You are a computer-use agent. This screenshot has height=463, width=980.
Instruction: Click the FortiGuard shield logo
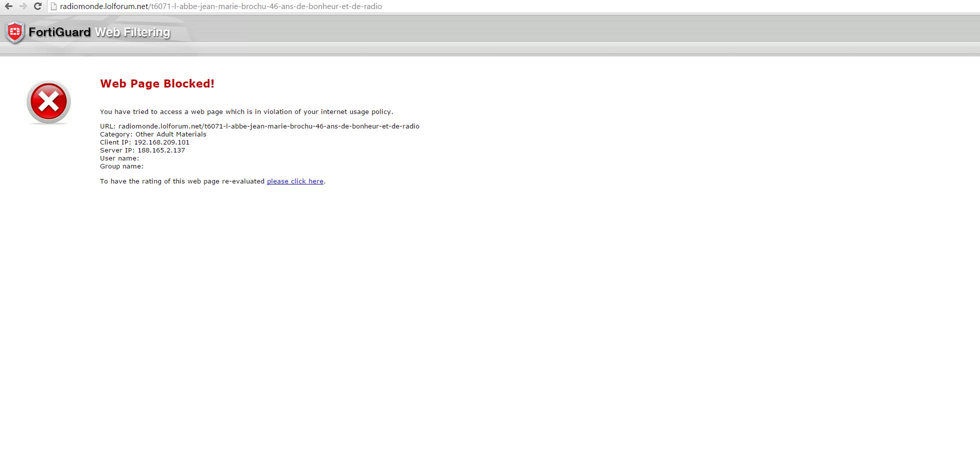[x=14, y=32]
